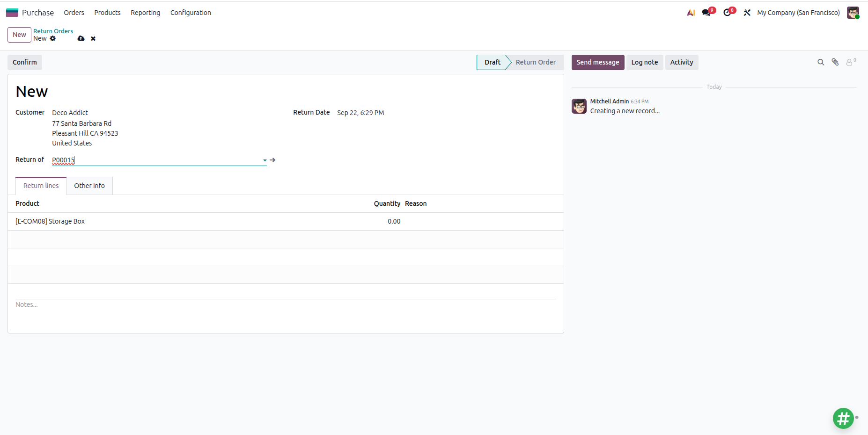Open the company switcher My Company
Image resolution: width=868 pixels, height=435 pixels.
point(798,13)
